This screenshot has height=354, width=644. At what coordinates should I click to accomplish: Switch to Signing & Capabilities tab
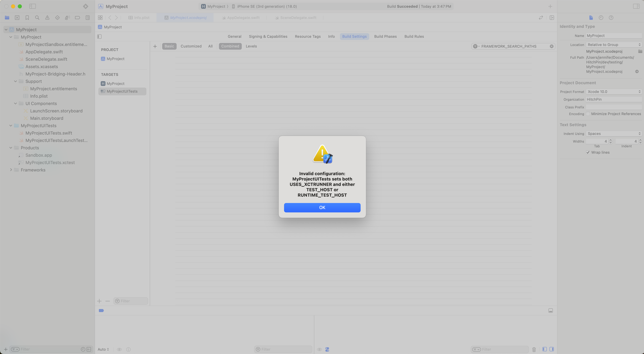[268, 36]
